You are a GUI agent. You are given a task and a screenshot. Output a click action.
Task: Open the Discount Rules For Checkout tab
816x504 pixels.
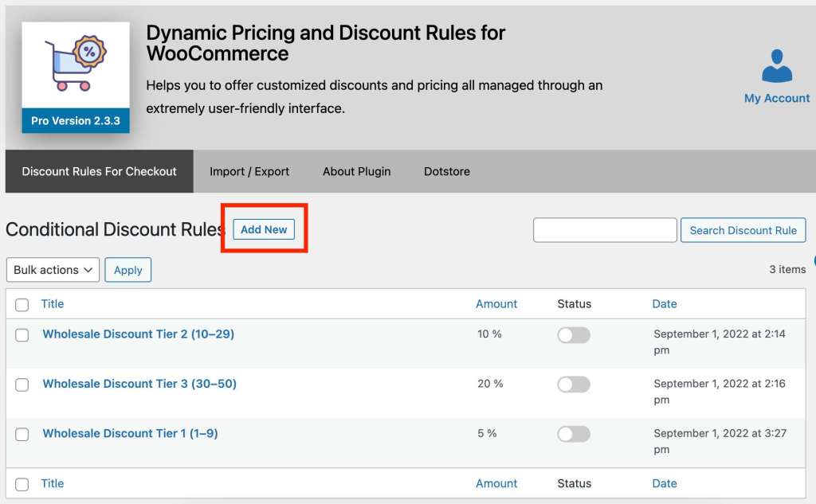[100, 171]
